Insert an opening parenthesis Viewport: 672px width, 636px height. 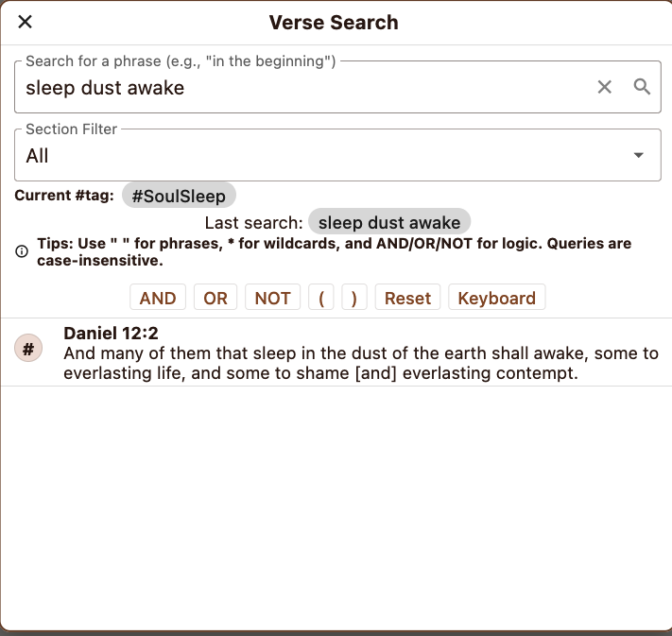click(321, 298)
